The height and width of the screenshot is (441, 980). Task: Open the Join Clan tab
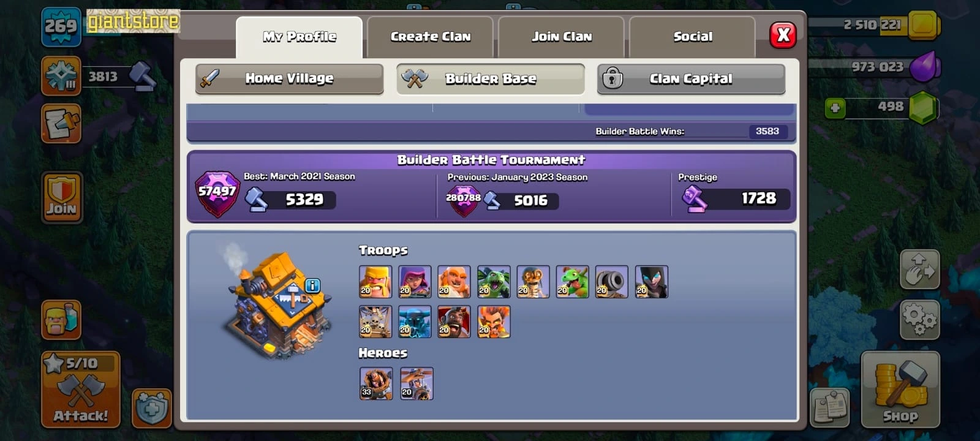click(x=562, y=37)
